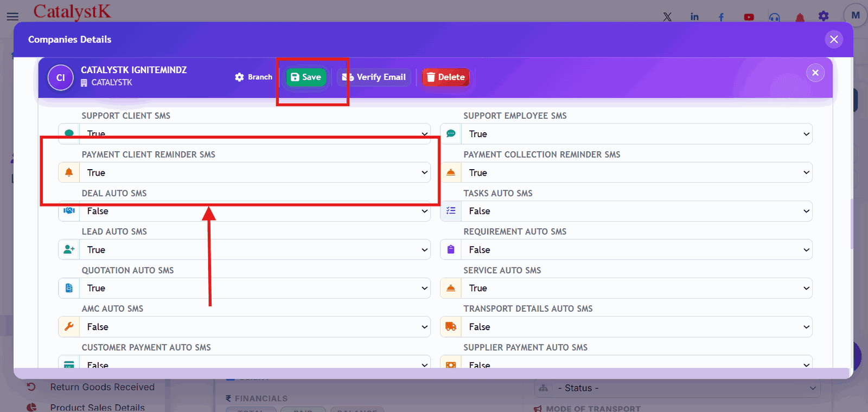Click the document icon beside Quotation Auto SMS
Screen dimensions: 868x412
point(69,288)
